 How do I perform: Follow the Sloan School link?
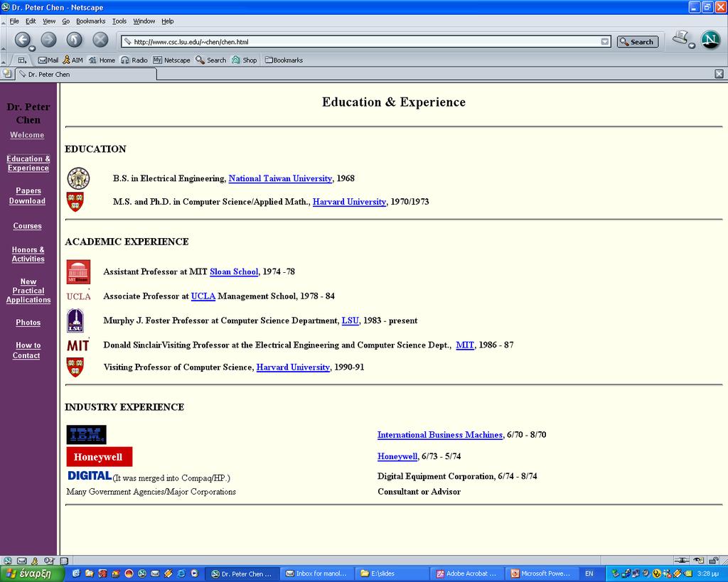(x=234, y=271)
